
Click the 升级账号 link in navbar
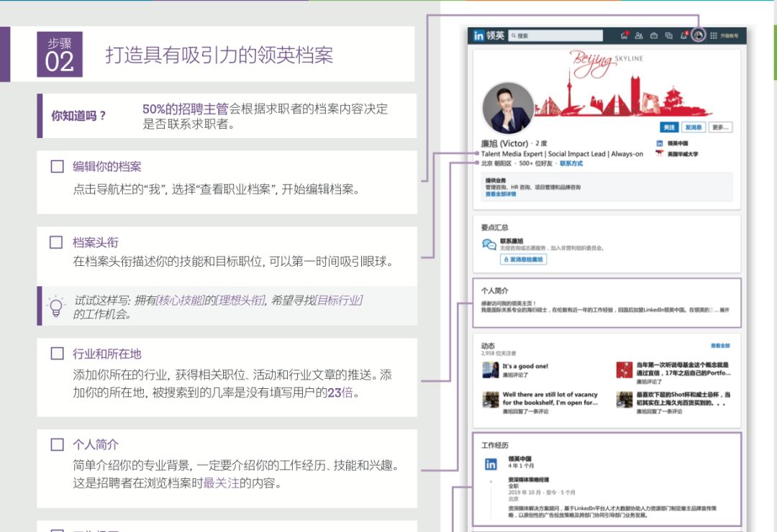click(x=729, y=36)
